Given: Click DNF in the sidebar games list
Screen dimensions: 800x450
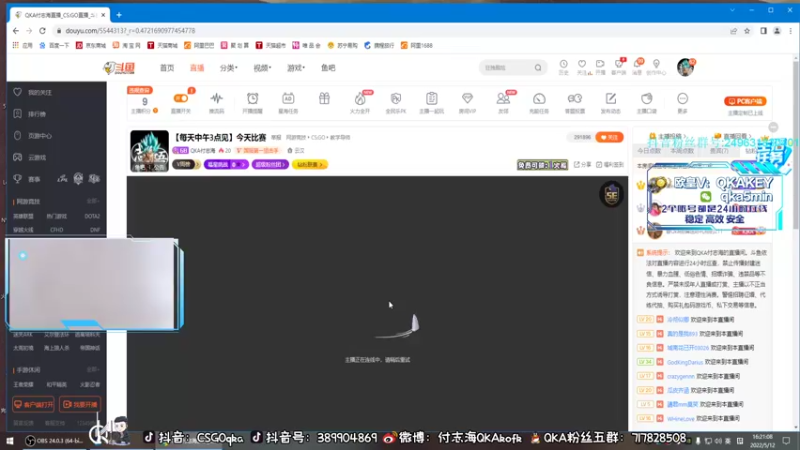Looking at the screenshot, I should point(94,230).
